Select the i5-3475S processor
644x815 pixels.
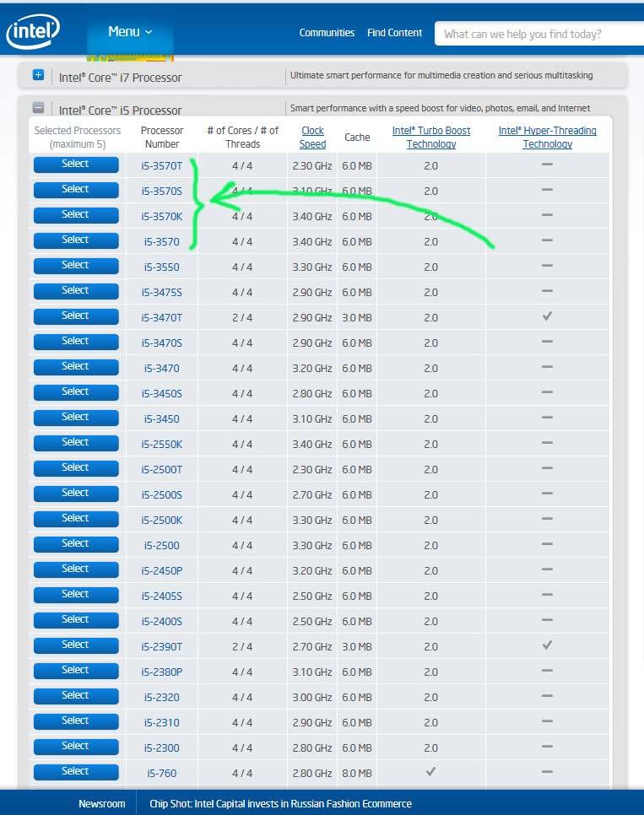coord(76,291)
